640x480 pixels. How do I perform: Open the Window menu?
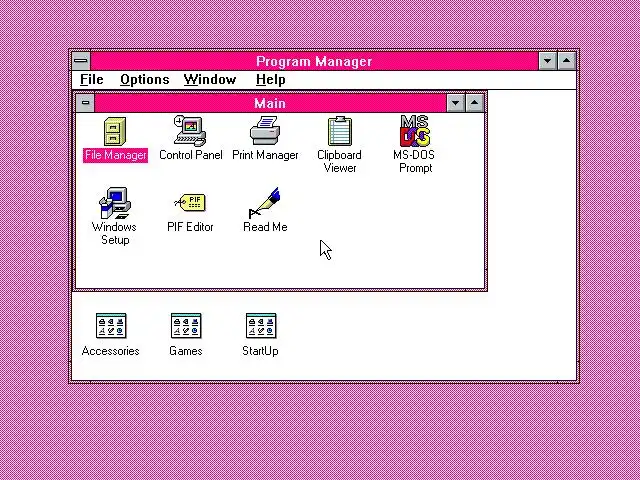[210, 80]
